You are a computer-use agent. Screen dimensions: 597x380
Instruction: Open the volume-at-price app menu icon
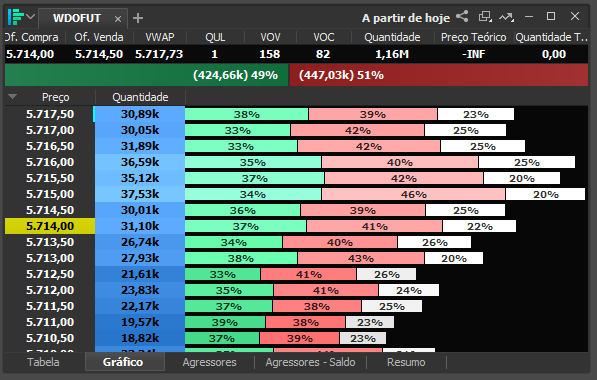click(x=16, y=17)
